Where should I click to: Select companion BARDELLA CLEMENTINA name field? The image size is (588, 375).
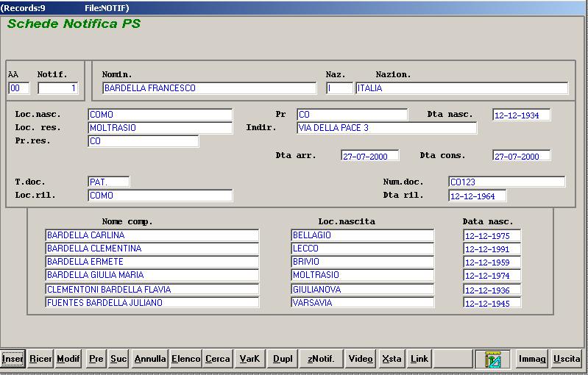point(152,249)
